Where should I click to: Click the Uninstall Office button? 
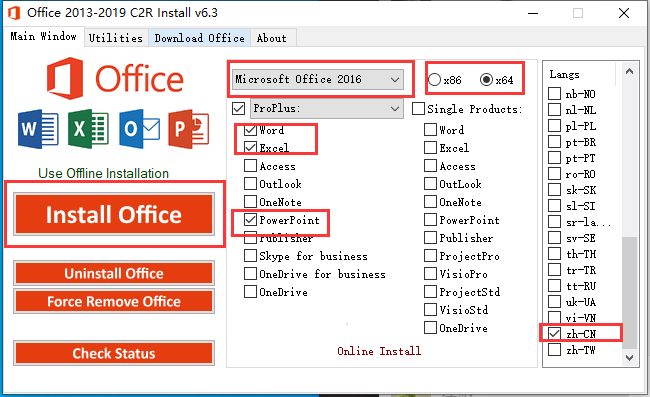[114, 273]
